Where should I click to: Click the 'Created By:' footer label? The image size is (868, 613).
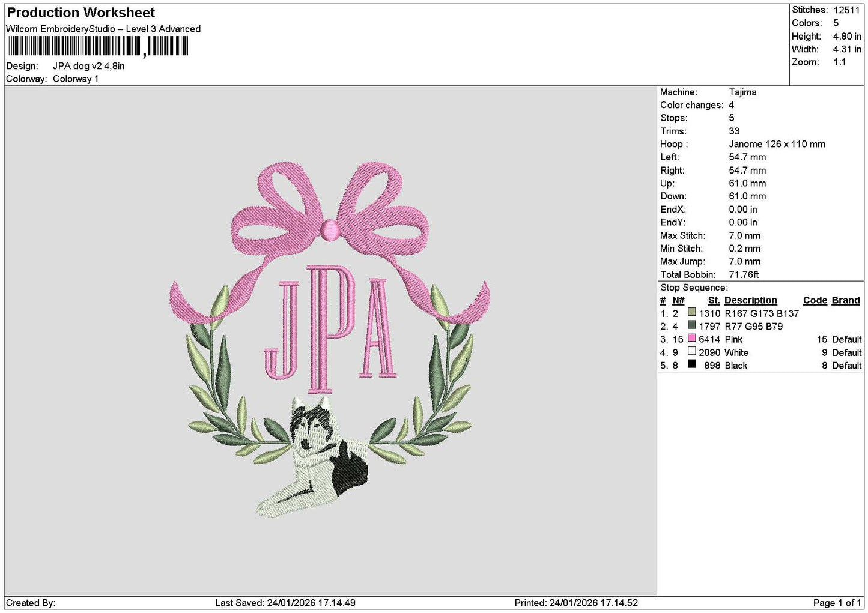[31, 603]
